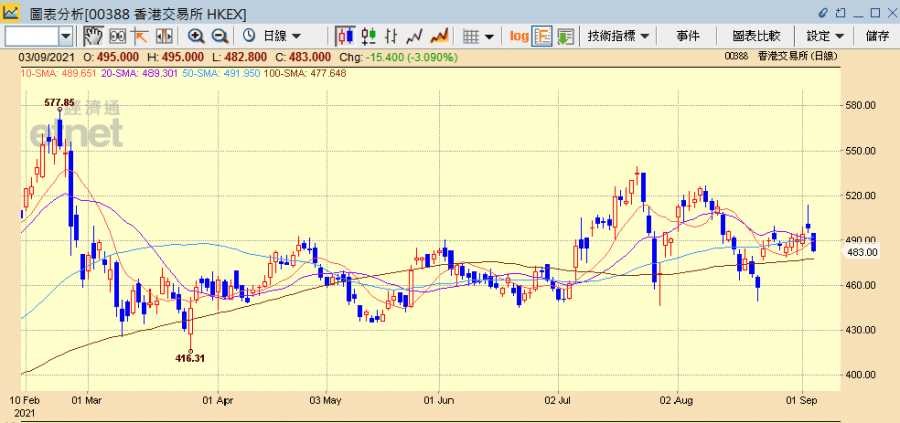The width and height of the screenshot is (900, 423).
Task: Click the green download icon
Action: [565, 36]
